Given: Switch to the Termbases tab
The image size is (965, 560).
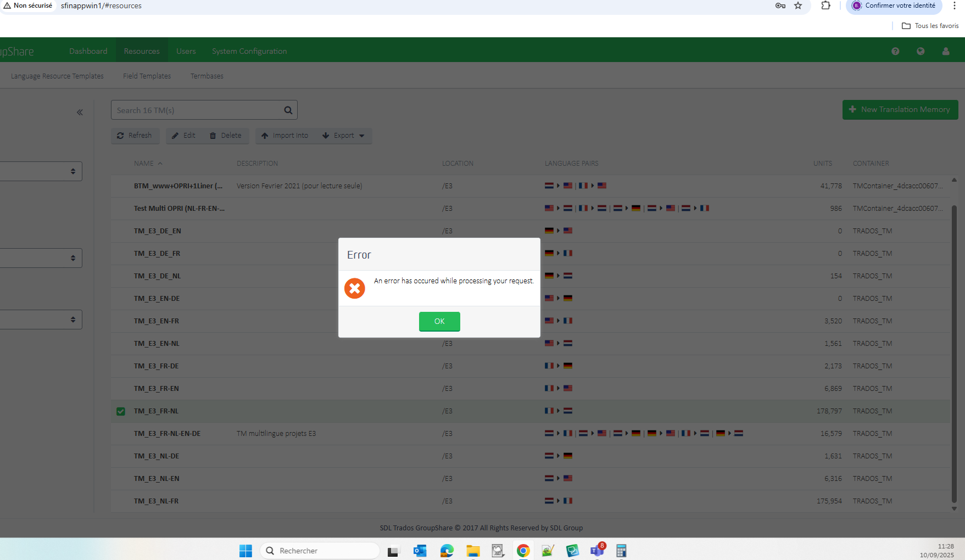Looking at the screenshot, I should click(207, 76).
